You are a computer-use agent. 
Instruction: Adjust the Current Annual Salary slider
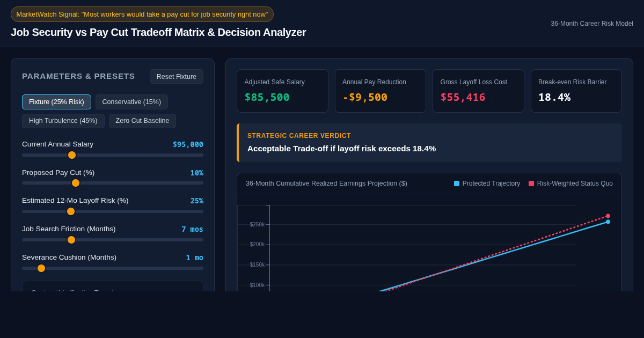click(113, 155)
